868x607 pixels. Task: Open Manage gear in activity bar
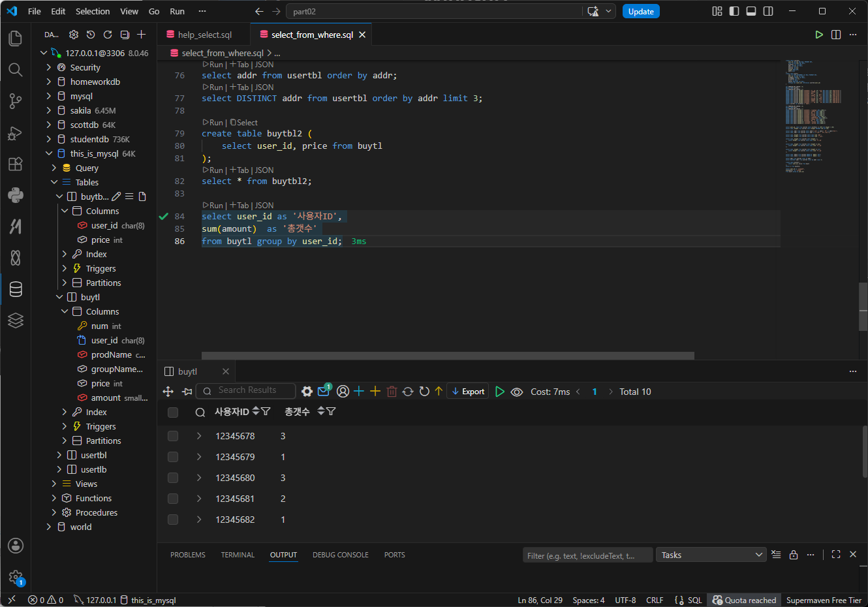(x=16, y=577)
